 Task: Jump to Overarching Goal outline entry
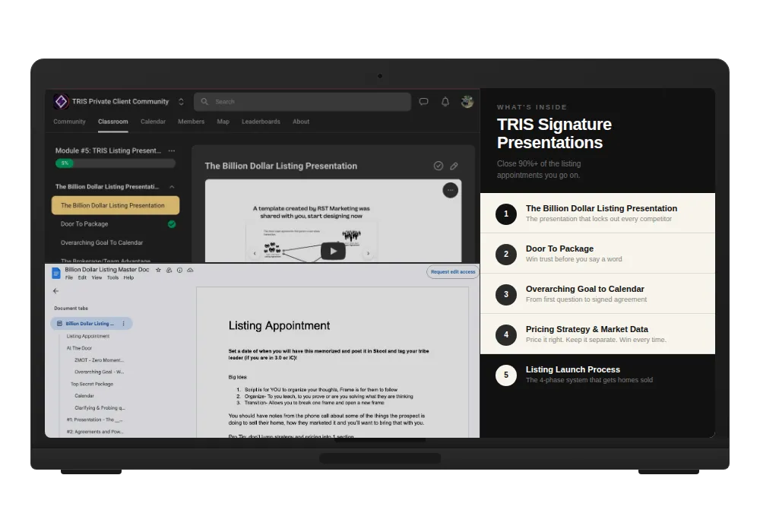tap(99, 372)
